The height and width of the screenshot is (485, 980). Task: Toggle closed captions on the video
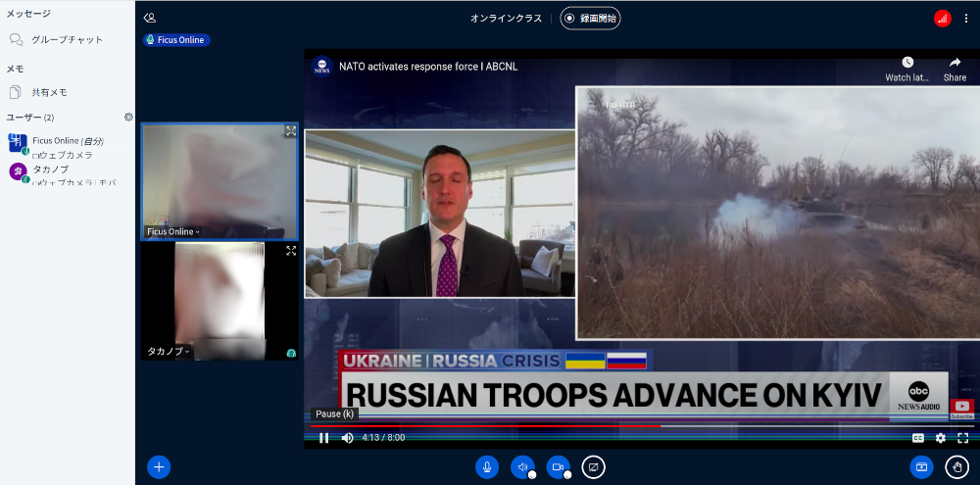click(x=917, y=438)
